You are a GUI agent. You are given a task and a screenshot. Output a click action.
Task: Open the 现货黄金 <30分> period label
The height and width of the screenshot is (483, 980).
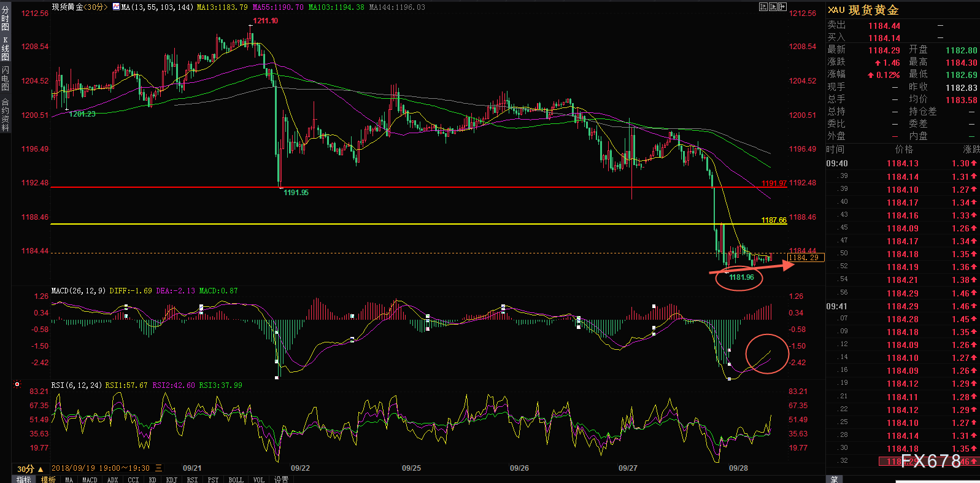coord(80,7)
